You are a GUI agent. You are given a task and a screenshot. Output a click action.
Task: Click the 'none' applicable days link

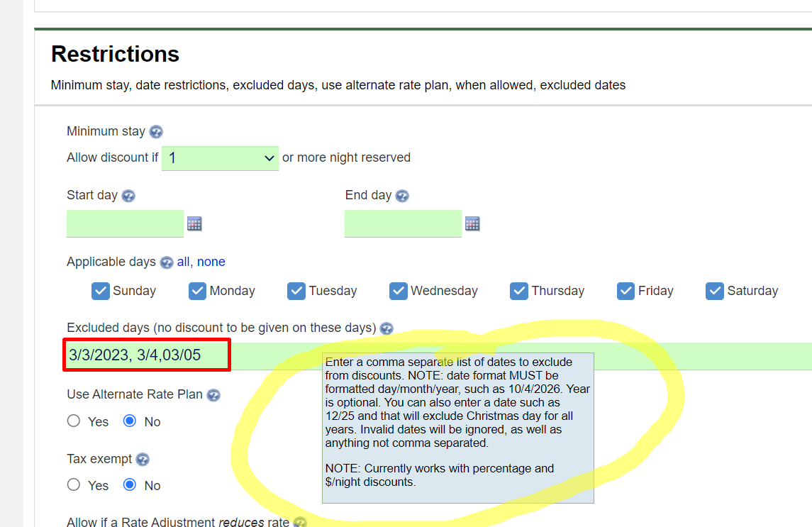point(211,262)
